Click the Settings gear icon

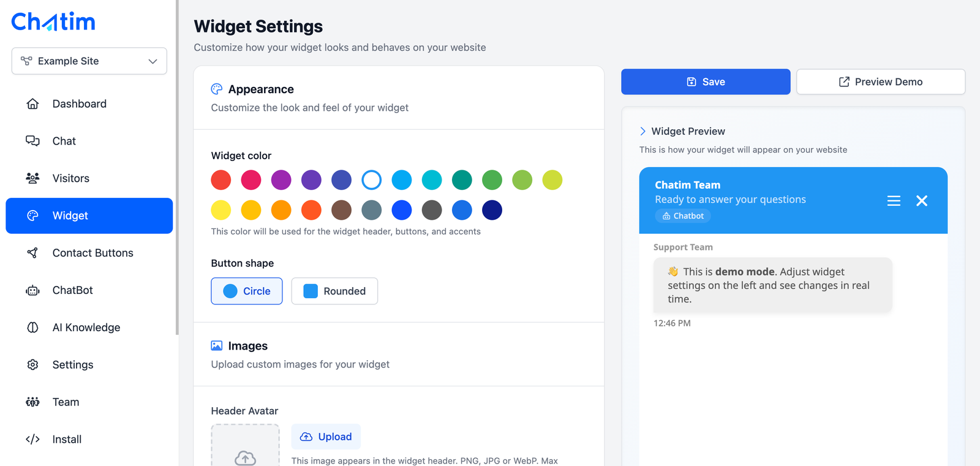click(x=32, y=365)
